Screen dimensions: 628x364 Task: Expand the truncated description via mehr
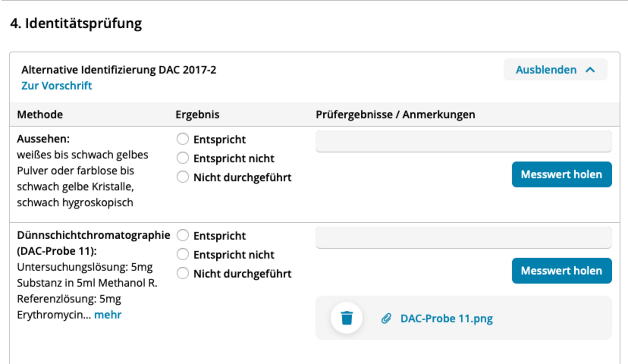pos(108,315)
